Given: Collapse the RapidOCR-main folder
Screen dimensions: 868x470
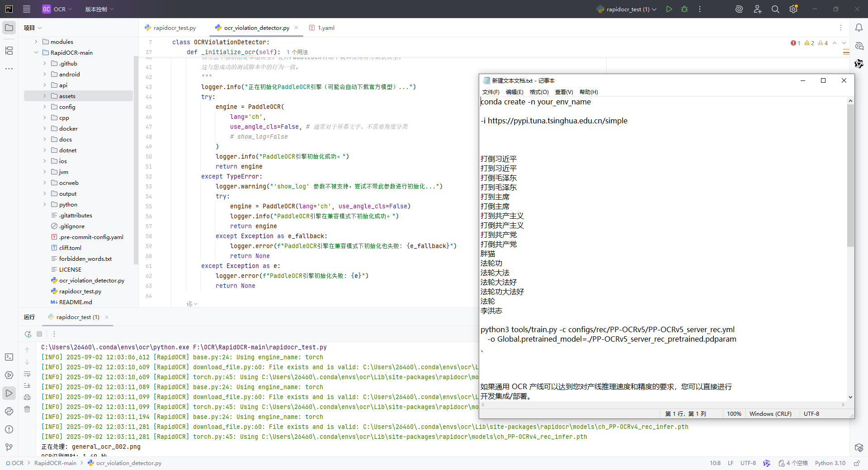Looking at the screenshot, I should pyautogui.click(x=36, y=52).
